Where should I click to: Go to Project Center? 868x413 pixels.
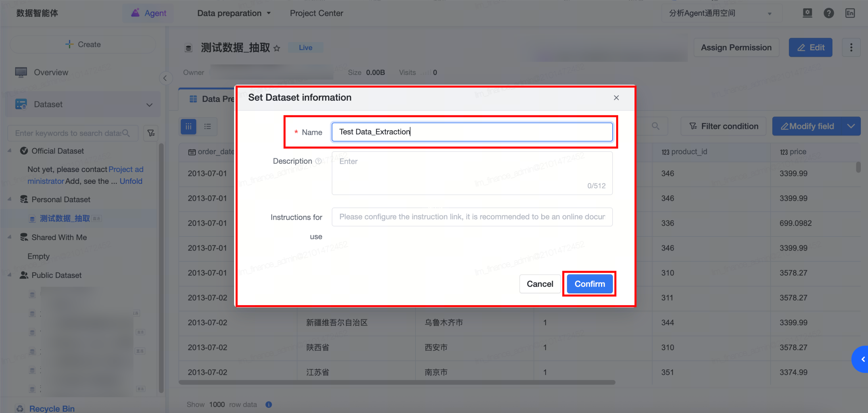tap(316, 13)
